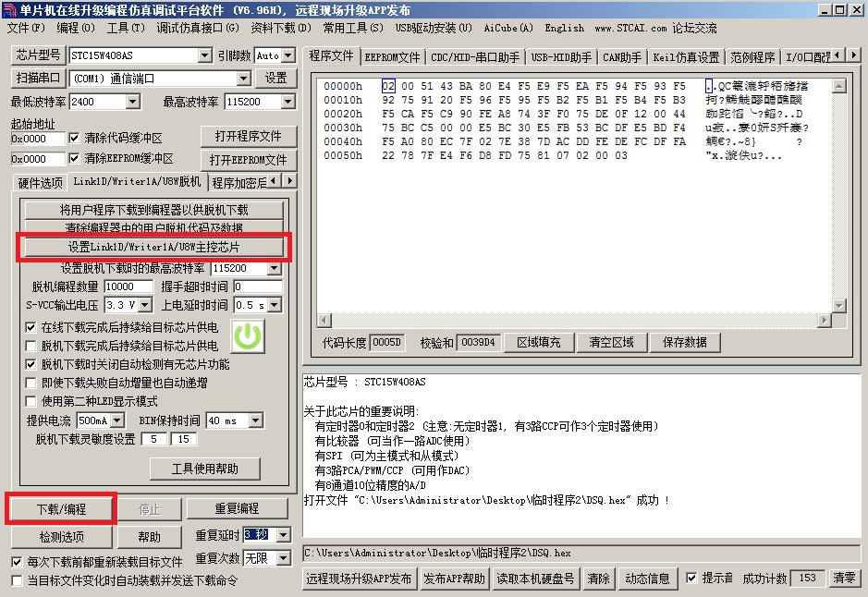Open the BIN hold time 40 ms dropdown
The width and height of the screenshot is (868, 597).
pyautogui.click(x=256, y=420)
